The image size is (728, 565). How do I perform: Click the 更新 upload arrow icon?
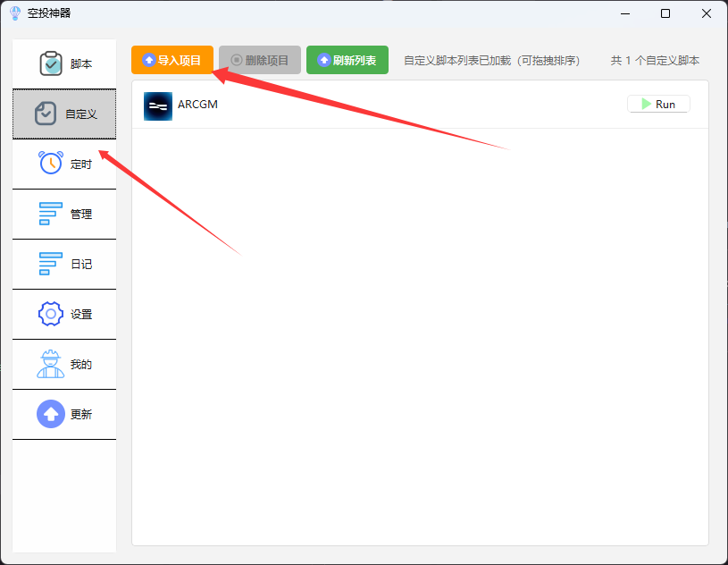tap(51, 414)
